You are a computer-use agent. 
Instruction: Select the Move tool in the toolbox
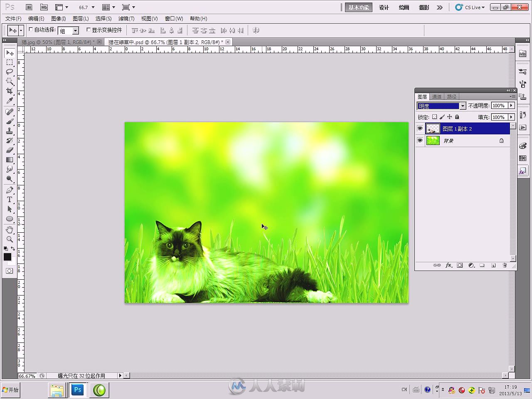coord(10,53)
